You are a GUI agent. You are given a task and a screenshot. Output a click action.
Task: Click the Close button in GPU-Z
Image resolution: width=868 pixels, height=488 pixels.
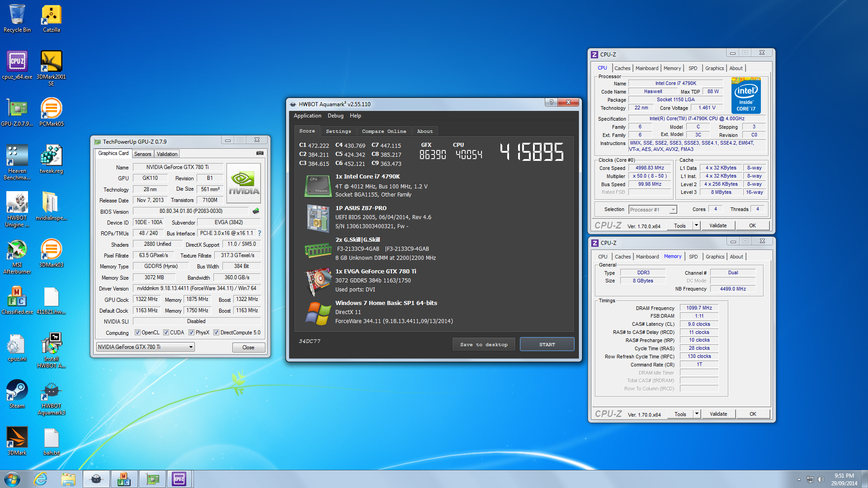click(248, 347)
